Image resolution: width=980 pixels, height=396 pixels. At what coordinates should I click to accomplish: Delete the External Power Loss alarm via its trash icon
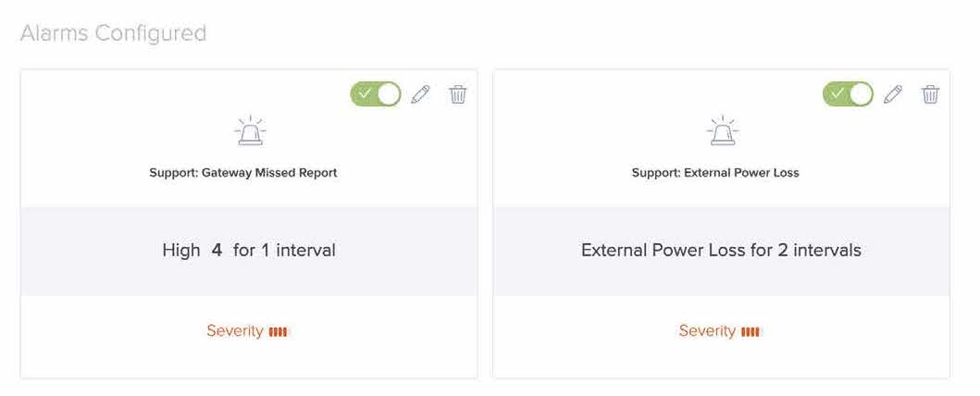931,94
